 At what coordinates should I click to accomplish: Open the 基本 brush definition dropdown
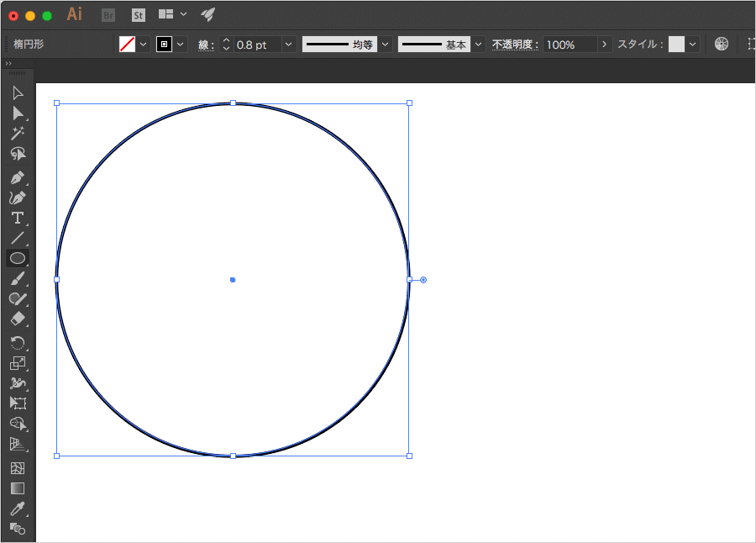[478, 45]
